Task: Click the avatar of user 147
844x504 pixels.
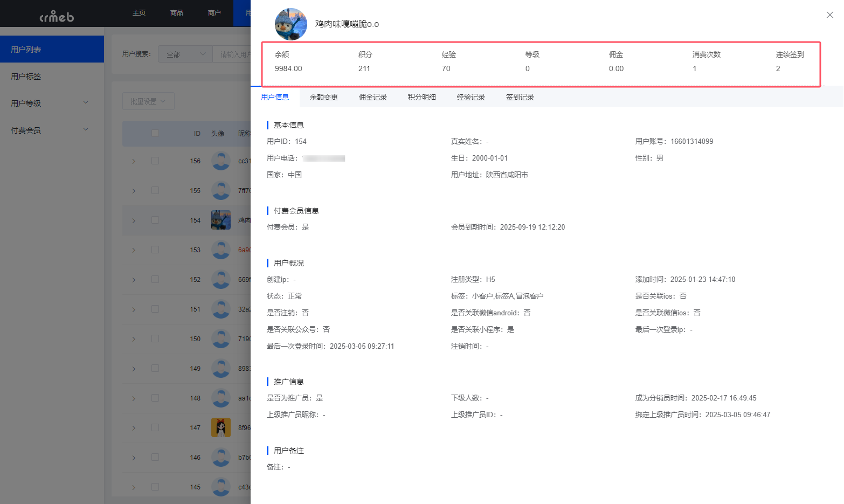Action: coord(221,427)
